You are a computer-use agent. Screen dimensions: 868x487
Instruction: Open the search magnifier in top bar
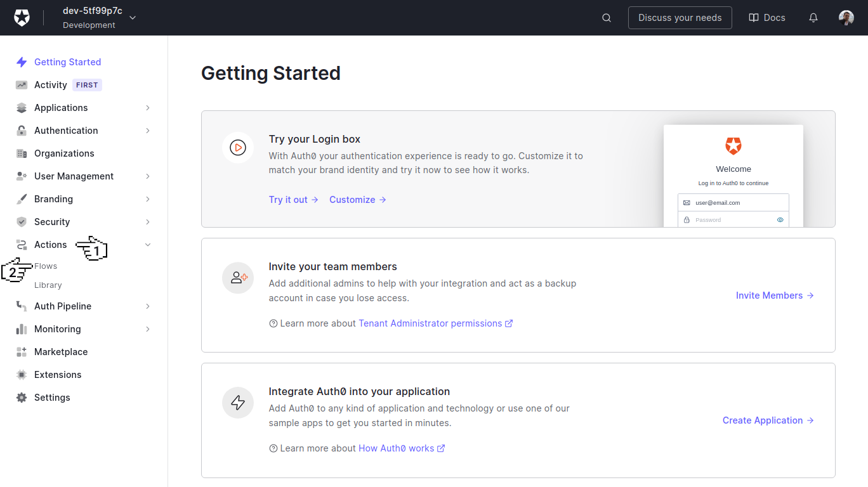pyautogui.click(x=606, y=18)
